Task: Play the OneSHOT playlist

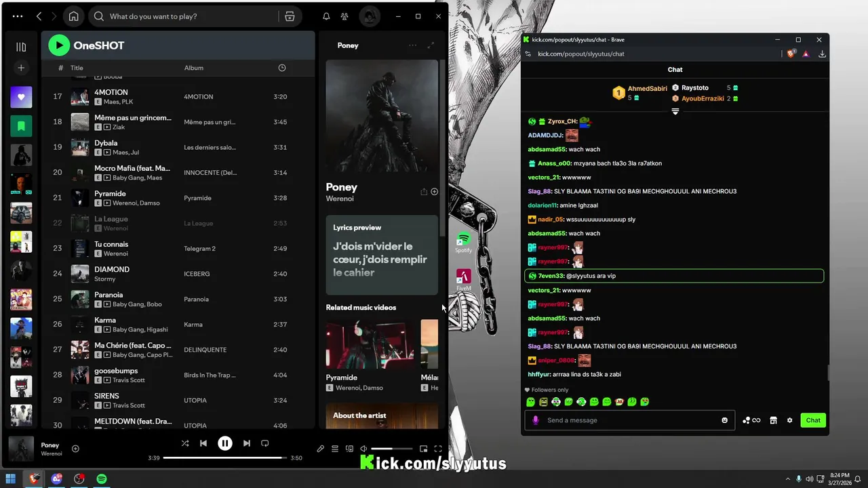Action: (59, 45)
